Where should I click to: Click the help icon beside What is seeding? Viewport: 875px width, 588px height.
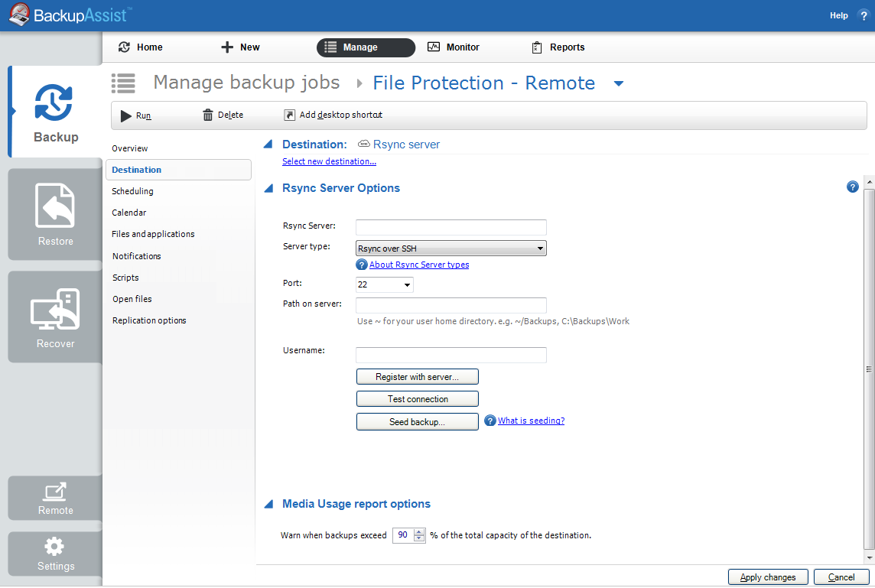[490, 421]
